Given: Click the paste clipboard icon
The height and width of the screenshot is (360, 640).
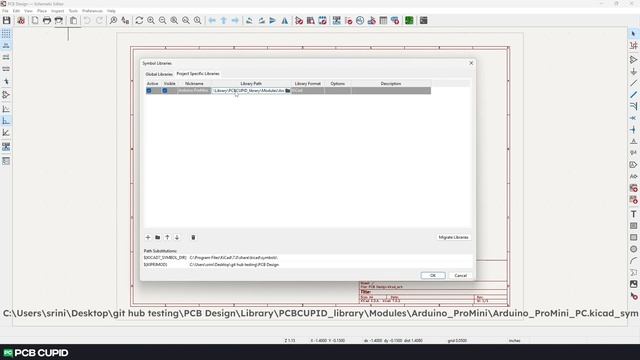Looking at the screenshot, I should click(73, 20).
